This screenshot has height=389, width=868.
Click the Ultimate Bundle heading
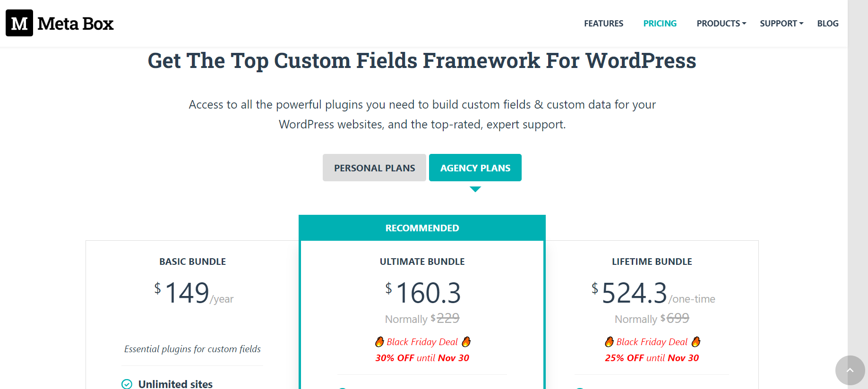tap(422, 262)
